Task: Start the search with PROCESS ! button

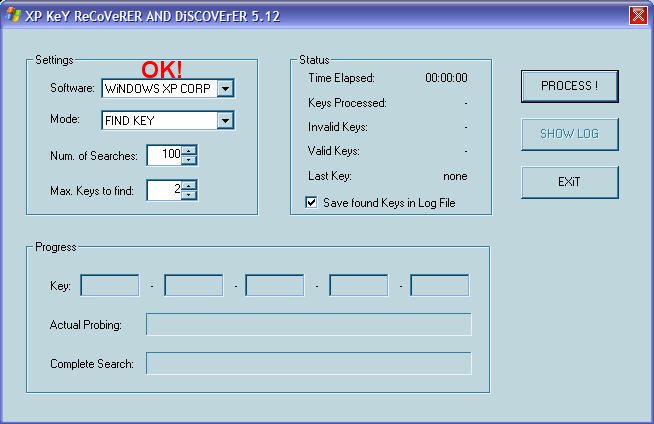Action: click(x=569, y=86)
